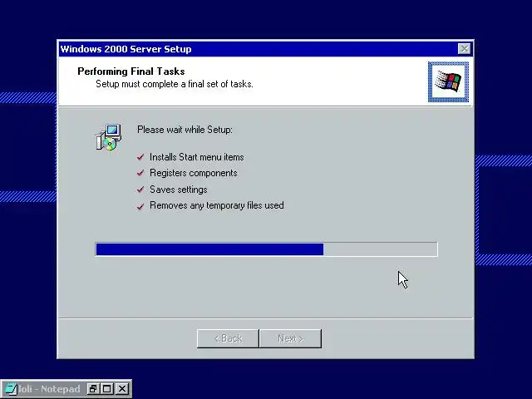Click the 'Installs Start menu items' text
The image size is (532, 399).
pos(197,157)
